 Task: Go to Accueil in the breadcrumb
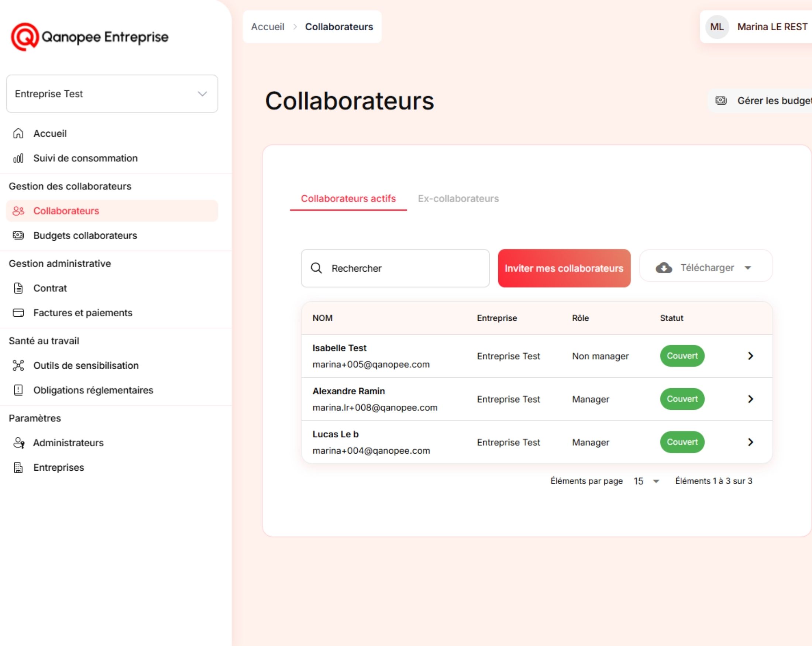point(267,27)
